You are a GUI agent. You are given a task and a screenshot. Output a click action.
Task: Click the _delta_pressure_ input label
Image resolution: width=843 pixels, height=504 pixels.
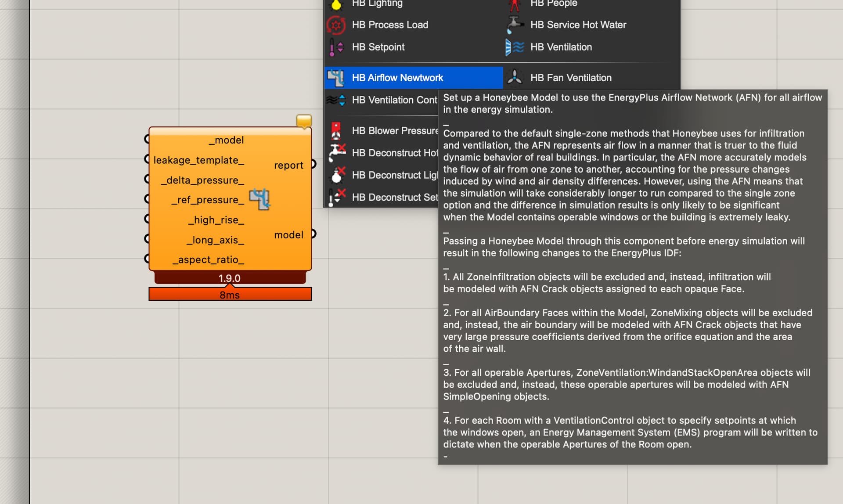202,180
